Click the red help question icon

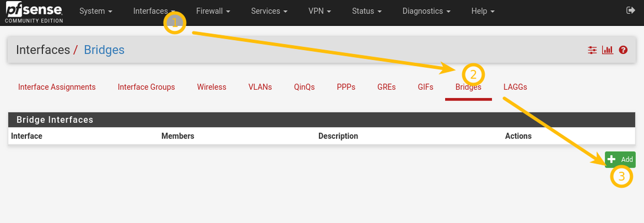tap(623, 50)
